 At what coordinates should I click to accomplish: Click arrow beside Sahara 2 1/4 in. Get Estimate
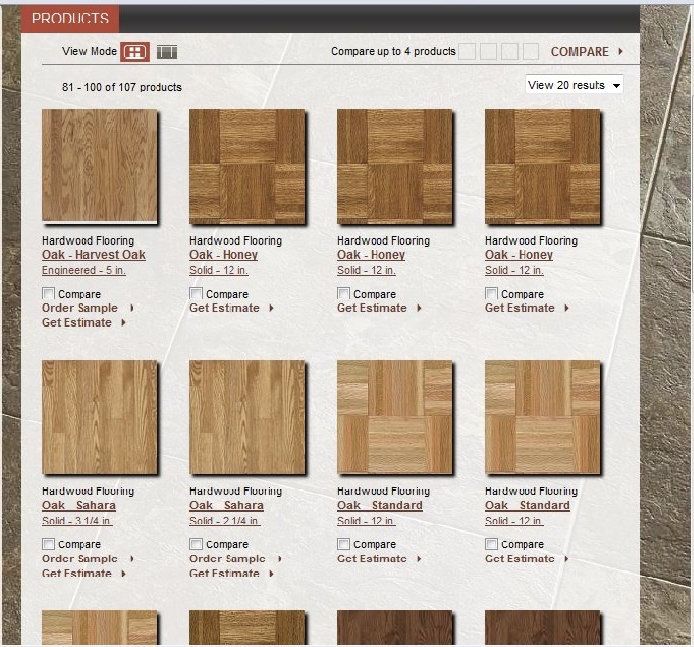271,574
